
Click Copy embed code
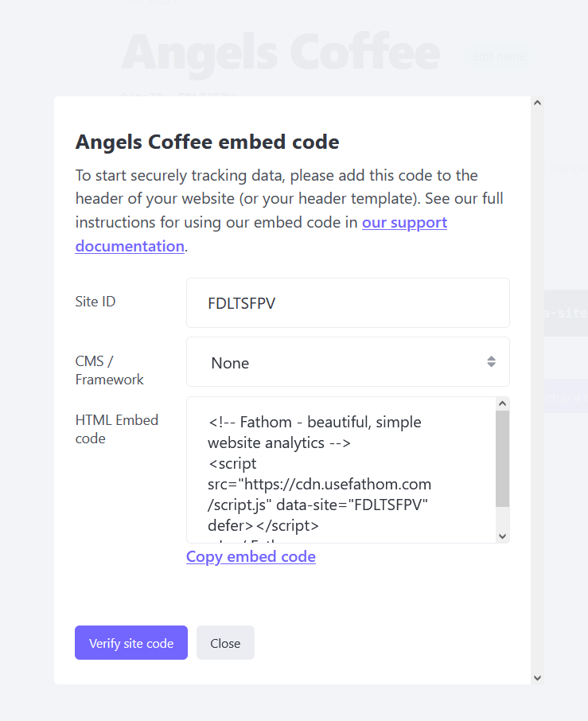pos(251,556)
